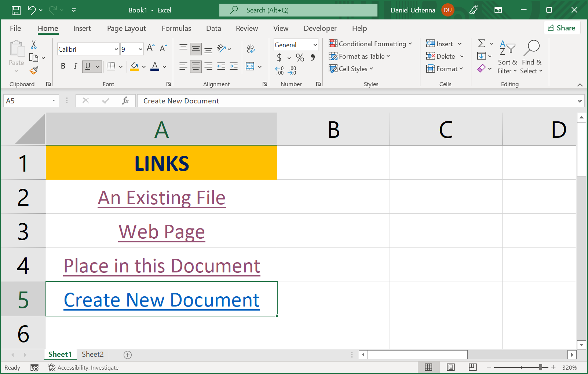
Task: Click the Increase Font Size icon
Action: tap(149, 47)
